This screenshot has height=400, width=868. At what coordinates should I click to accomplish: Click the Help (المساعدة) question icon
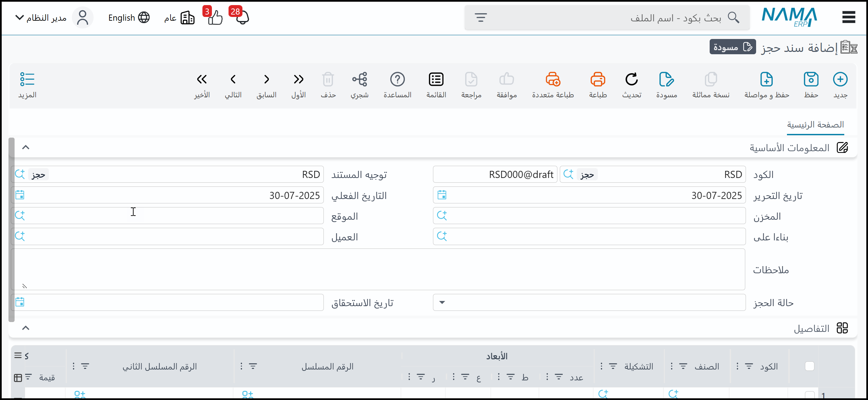point(397,80)
